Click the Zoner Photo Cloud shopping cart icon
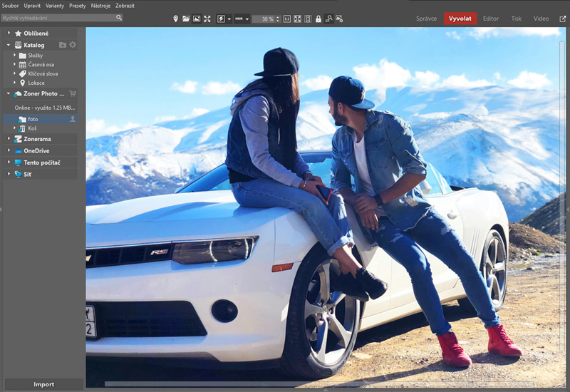 tap(73, 93)
